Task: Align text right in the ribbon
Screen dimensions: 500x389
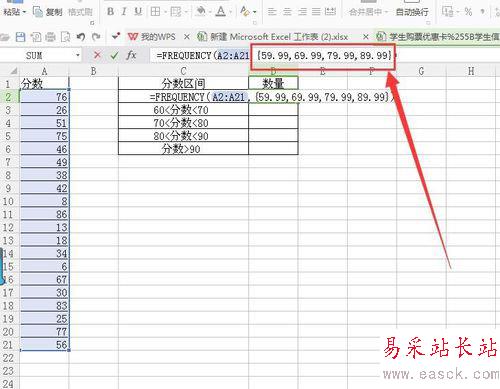Action: (x=302, y=12)
